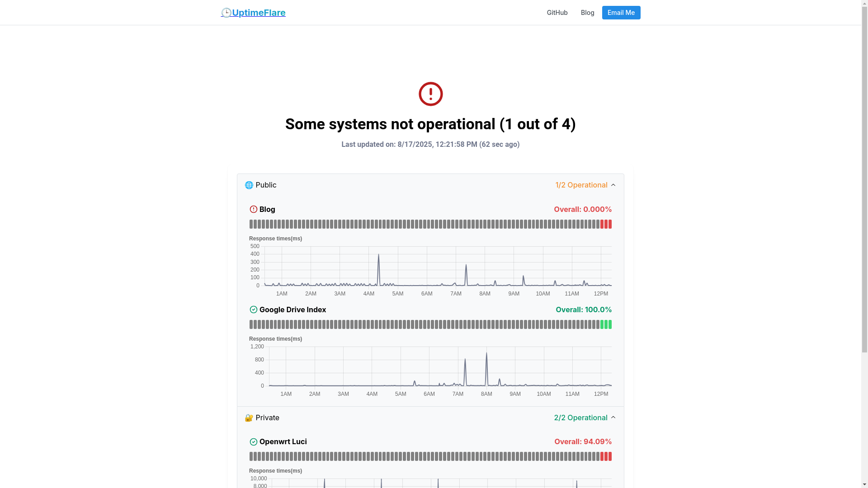The width and height of the screenshot is (868, 488).
Task: Click the Private group title
Action: [267, 418]
